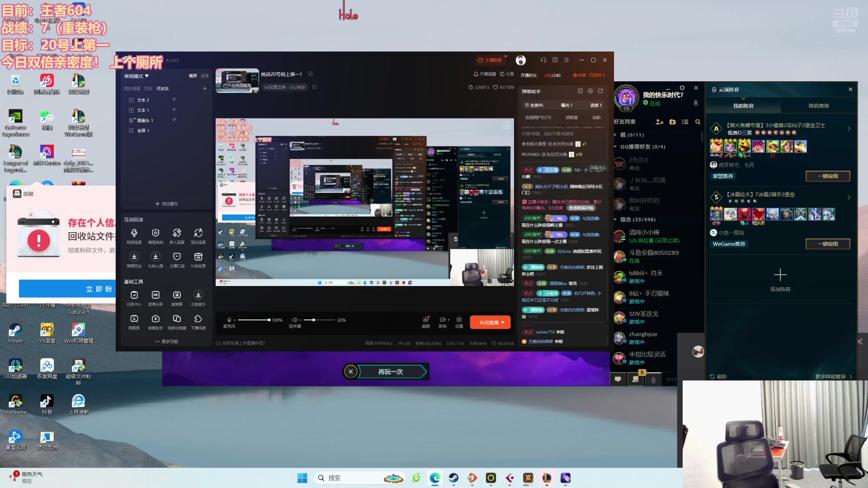Edit the lol云顶之弈 category pencil icon
The width and height of the screenshot is (868, 488).
coord(315,87)
